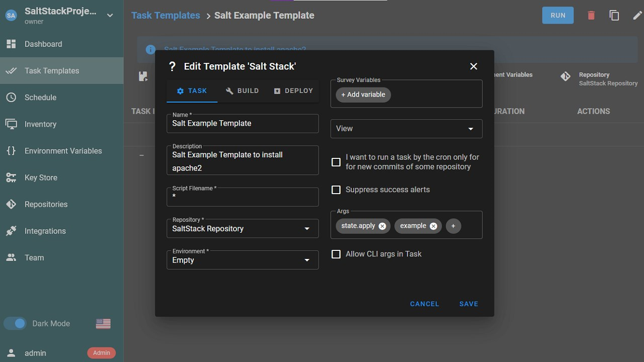Remove the state.apply argument chip

382,226
